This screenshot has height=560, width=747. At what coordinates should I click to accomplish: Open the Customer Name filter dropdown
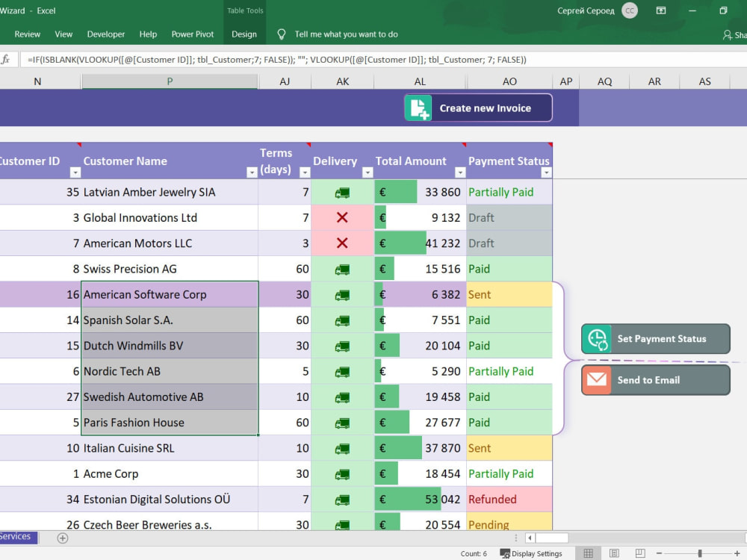[252, 172]
